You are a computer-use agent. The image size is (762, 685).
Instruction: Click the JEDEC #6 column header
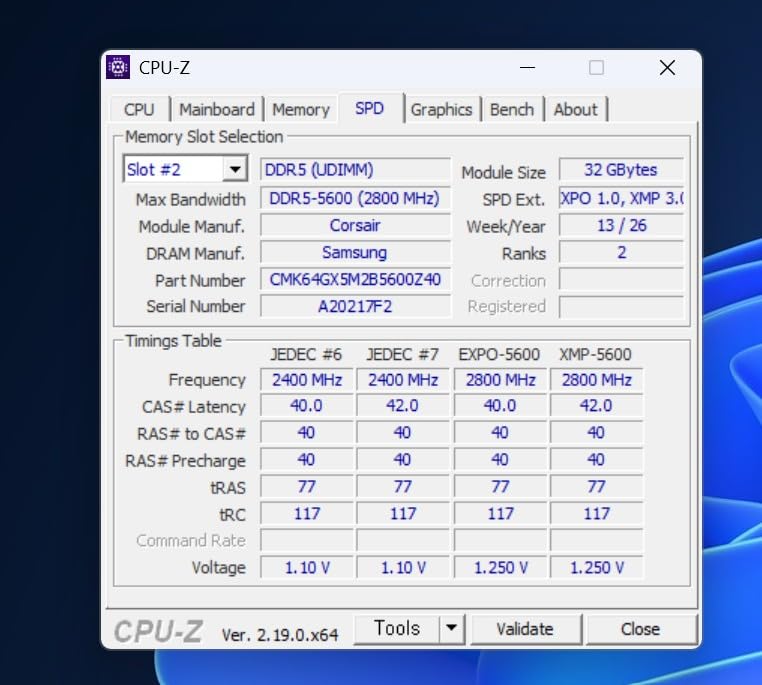(306, 354)
